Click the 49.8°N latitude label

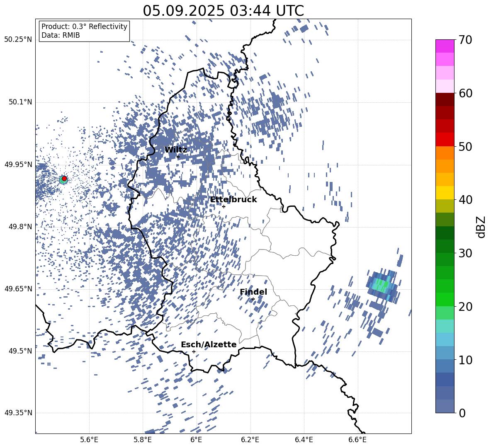click(x=20, y=227)
